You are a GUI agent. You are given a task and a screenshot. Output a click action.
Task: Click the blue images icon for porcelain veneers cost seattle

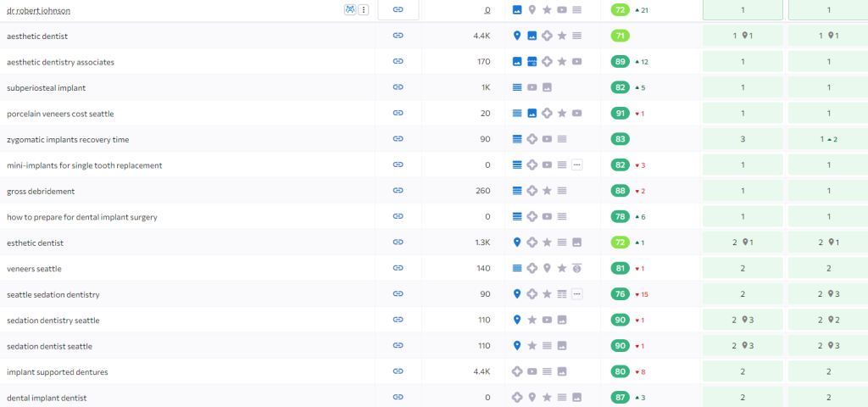coord(532,114)
